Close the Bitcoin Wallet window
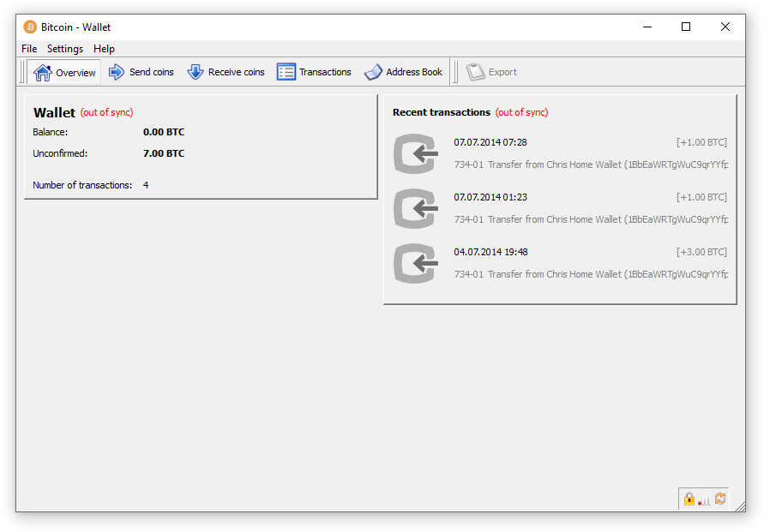 (x=725, y=27)
